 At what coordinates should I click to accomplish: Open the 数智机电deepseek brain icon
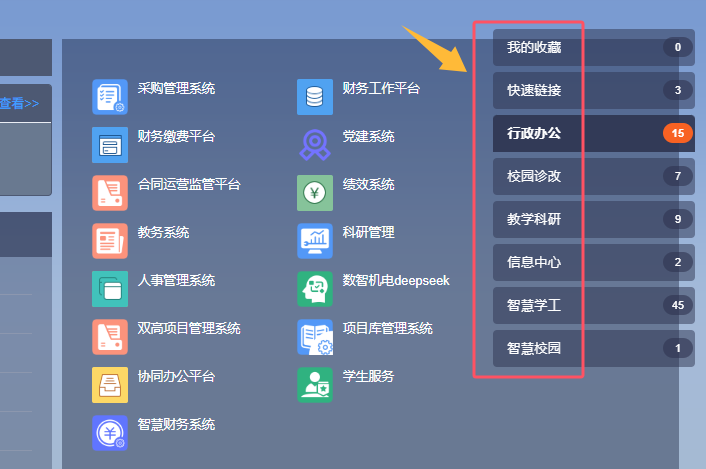(x=315, y=289)
